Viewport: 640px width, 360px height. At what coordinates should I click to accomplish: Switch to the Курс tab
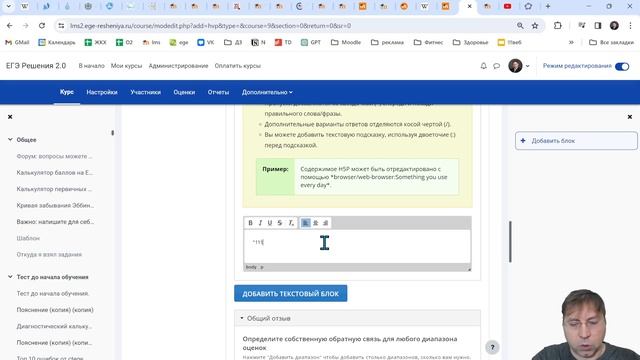[67, 92]
